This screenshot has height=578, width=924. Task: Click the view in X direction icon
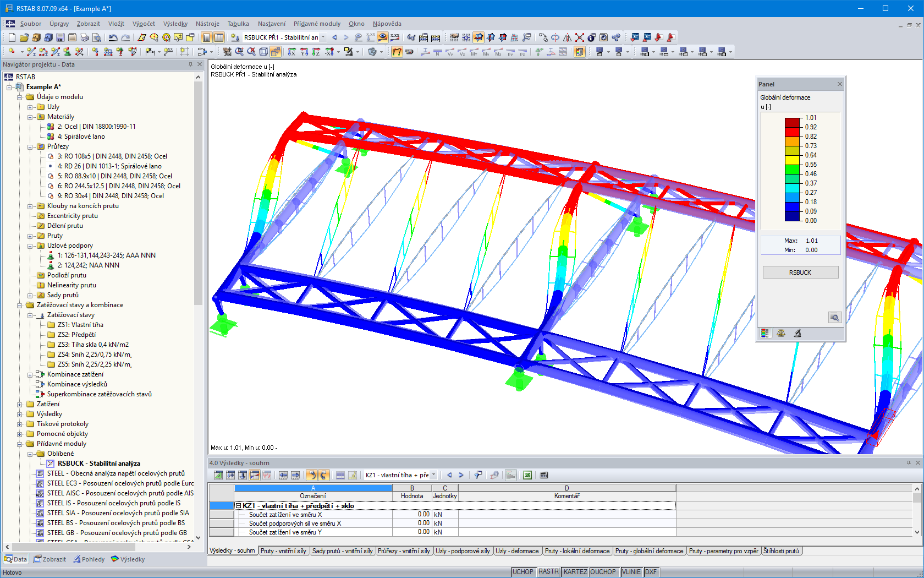(291, 52)
